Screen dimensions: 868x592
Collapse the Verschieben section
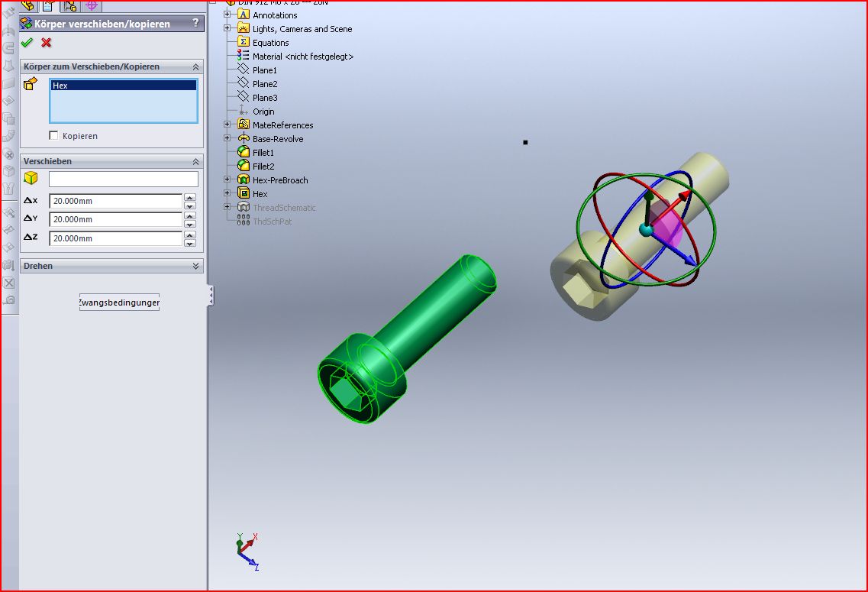[195, 161]
